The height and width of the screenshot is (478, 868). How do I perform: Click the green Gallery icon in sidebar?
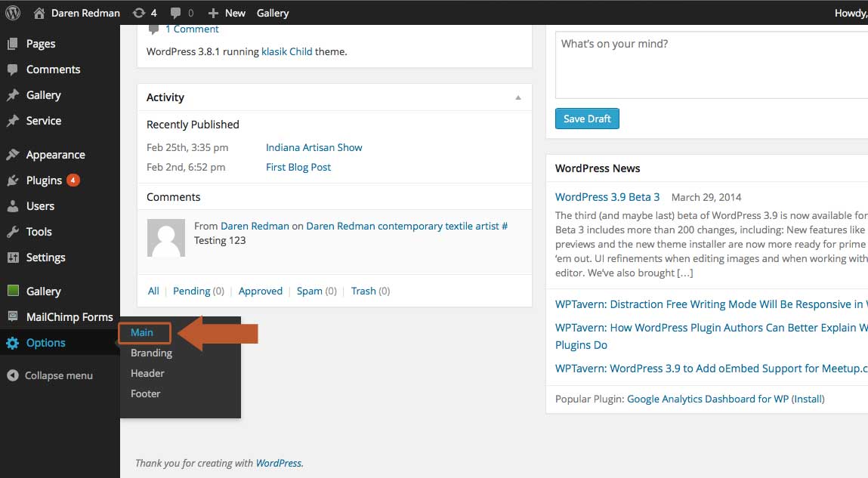point(13,291)
